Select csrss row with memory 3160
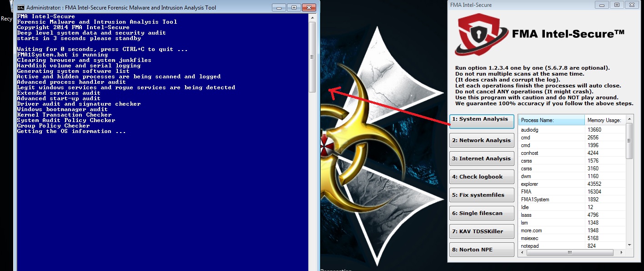Screen dimensions: 644x271 [572, 169]
